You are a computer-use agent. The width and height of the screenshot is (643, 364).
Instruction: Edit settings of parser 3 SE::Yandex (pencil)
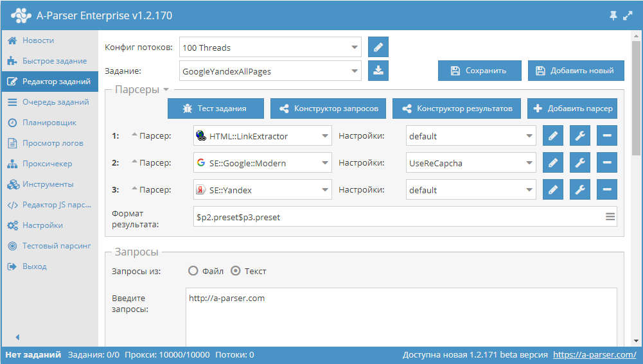pyautogui.click(x=553, y=190)
